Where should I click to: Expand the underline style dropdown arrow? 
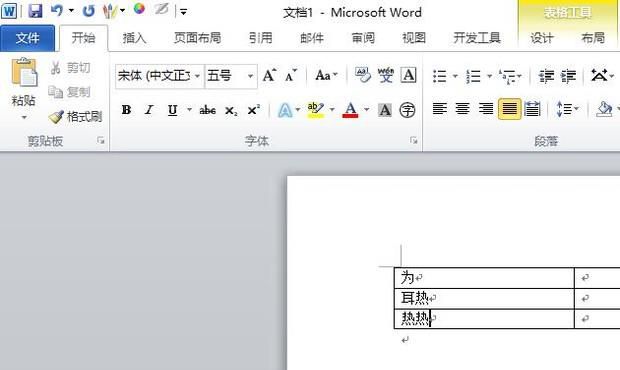(189, 109)
